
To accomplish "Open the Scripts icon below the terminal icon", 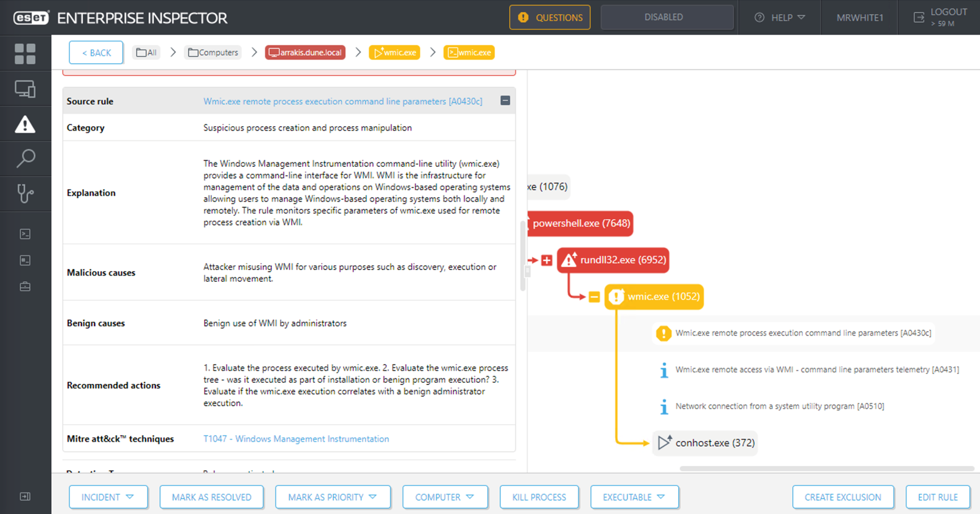I will (x=25, y=260).
